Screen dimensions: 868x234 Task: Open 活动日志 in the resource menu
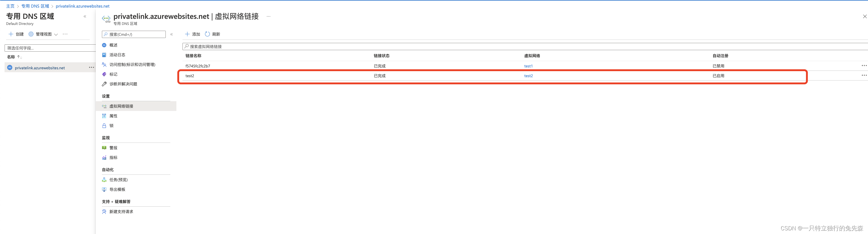pyautogui.click(x=117, y=55)
